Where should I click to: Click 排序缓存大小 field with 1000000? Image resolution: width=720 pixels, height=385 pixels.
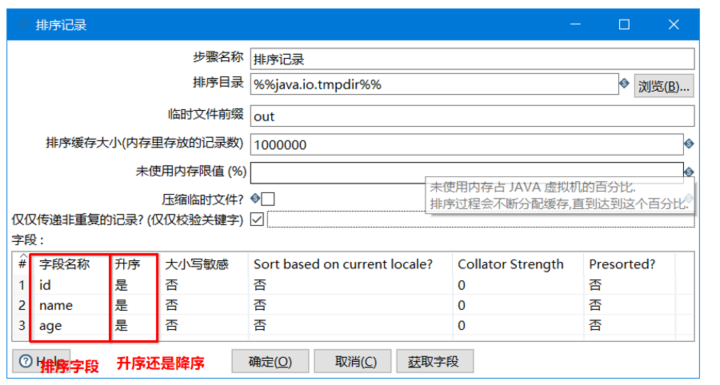[467, 144]
